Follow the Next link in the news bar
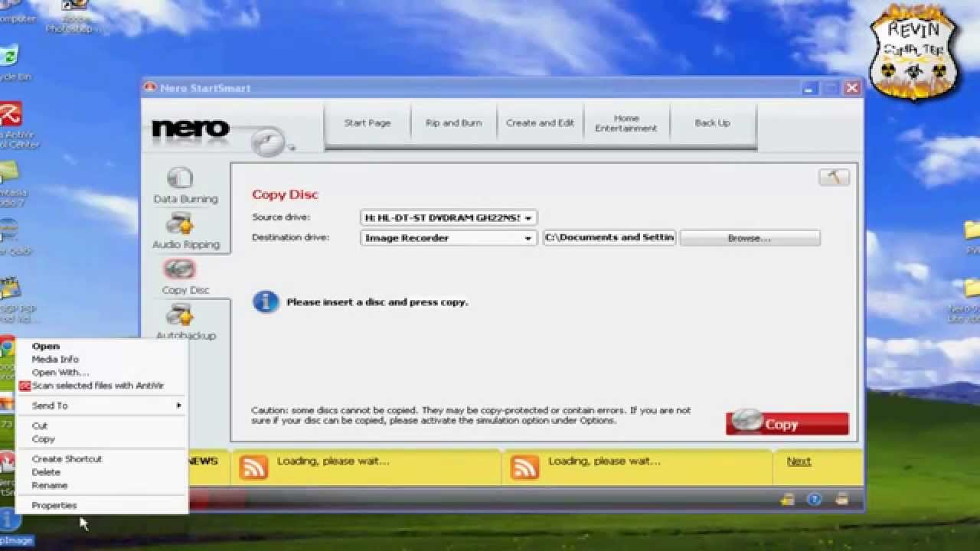This screenshot has width=980, height=551. tap(799, 461)
